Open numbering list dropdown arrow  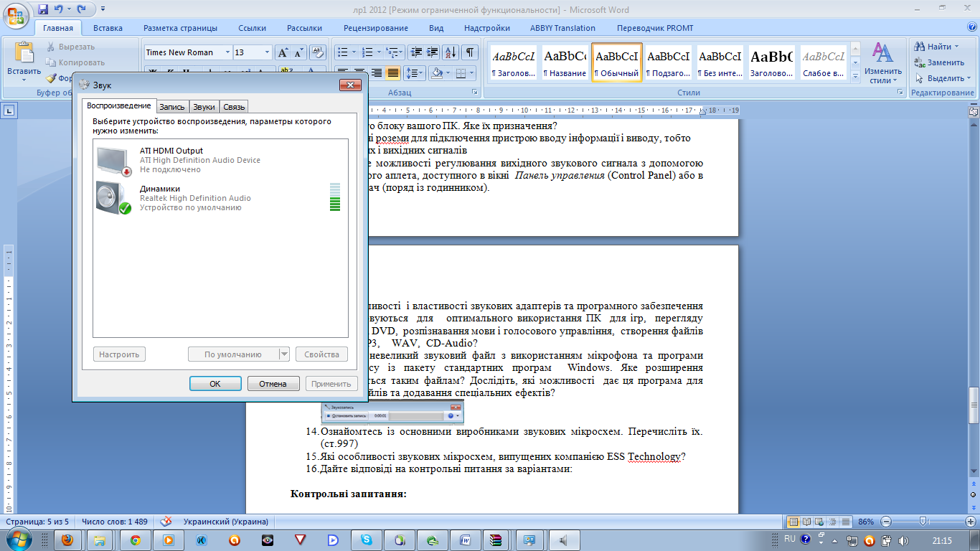point(378,52)
